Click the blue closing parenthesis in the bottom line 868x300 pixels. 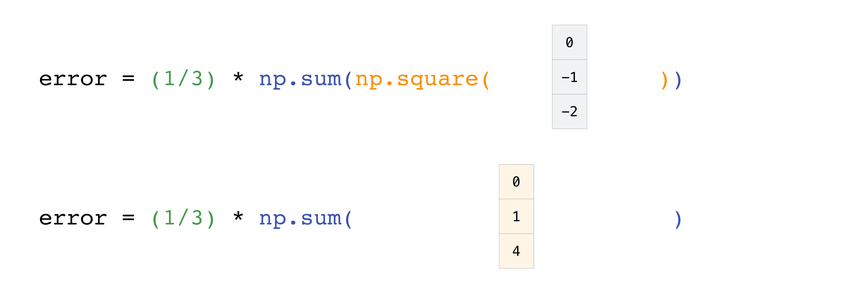[678, 219]
